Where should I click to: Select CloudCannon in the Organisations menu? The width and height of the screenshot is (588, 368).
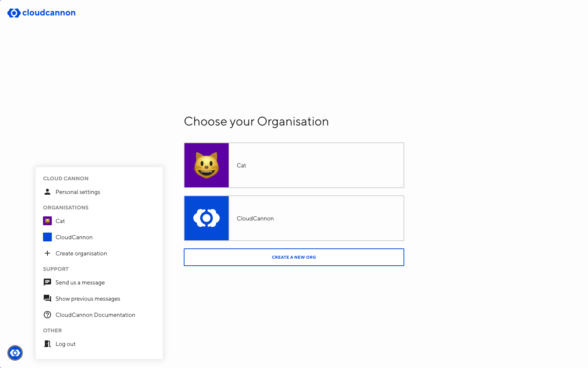point(74,237)
